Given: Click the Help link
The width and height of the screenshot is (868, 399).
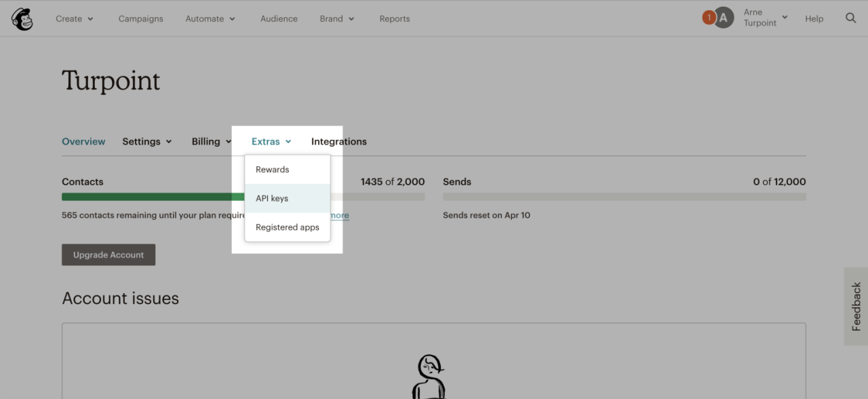Looking at the screenshot, I should pyautogui.click(x=814, y=19).
